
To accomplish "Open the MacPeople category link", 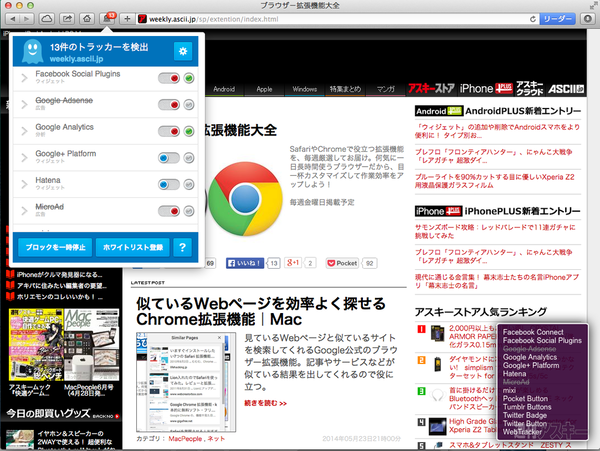I will click(x=185, y=439).
